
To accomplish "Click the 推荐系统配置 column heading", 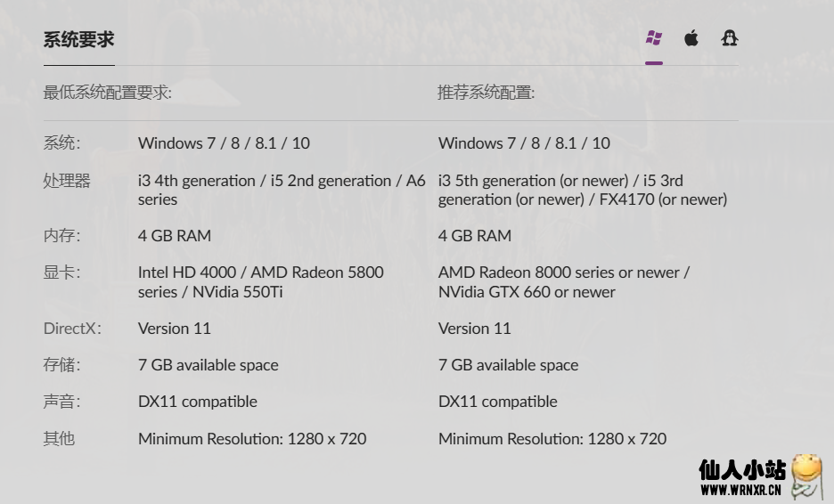I will point(486,93).
